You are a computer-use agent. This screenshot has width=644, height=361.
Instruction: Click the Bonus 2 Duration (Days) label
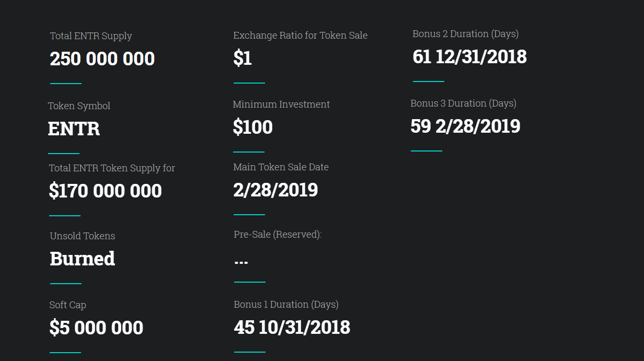click(465, 34)
